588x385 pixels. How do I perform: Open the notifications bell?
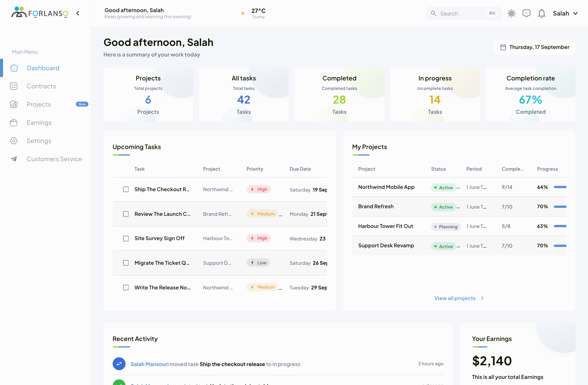(x=542, y=13)
